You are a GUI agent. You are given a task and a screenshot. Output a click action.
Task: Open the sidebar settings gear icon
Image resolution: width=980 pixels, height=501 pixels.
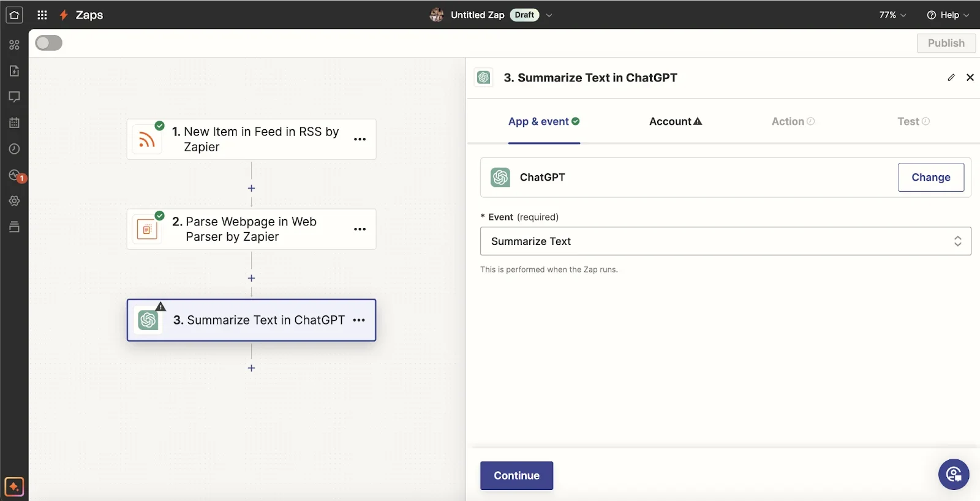pyautogui.click(x=14, y=201)
